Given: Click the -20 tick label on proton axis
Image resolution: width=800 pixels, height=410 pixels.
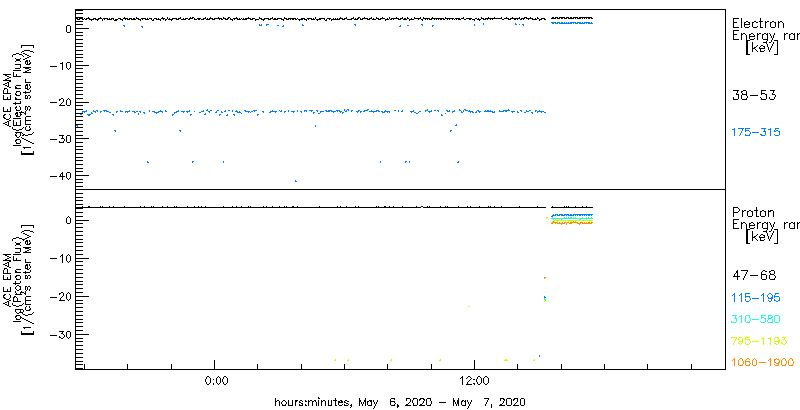Looking at the screenshot, I should pyautogui.click(x=60, y=296).
